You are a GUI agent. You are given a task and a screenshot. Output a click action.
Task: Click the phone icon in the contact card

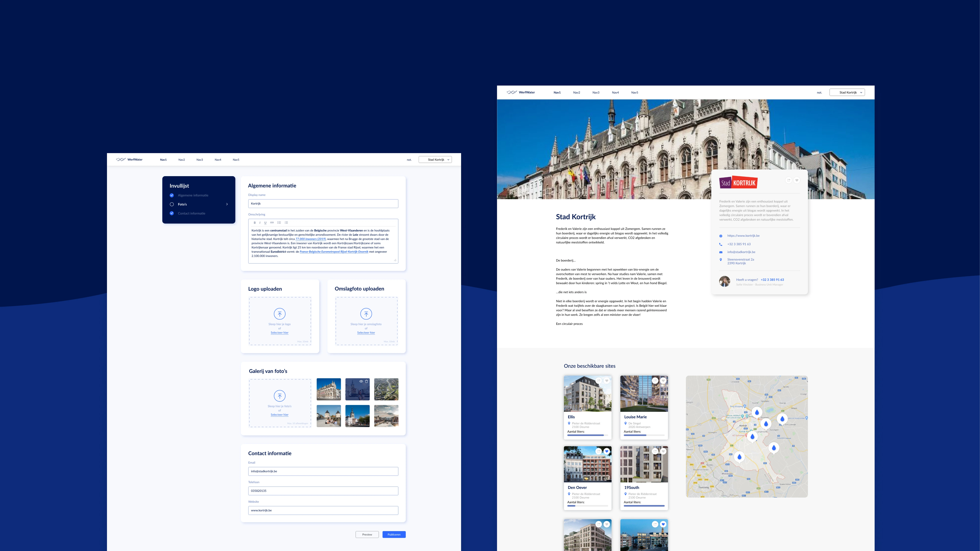[720, 244]
